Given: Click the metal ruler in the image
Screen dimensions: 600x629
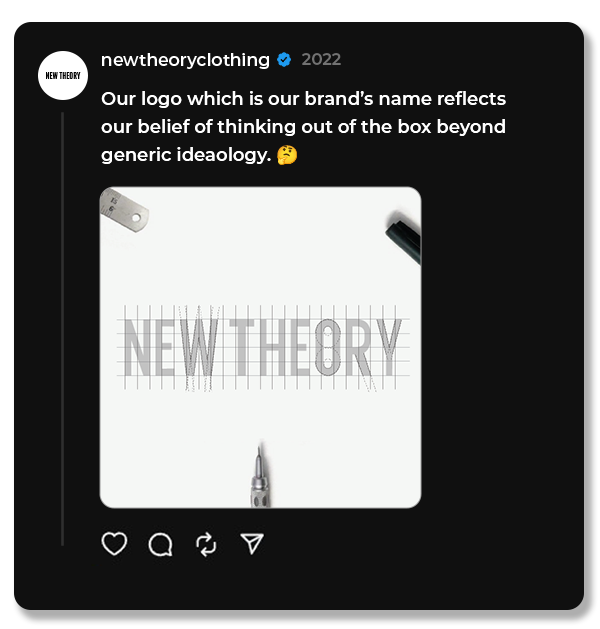Looking at the screenshot, I should coord(124,210).
